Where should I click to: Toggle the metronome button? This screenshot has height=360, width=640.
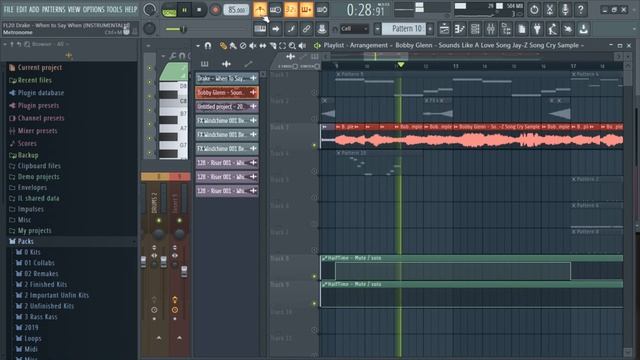click(x=260, y=9)
